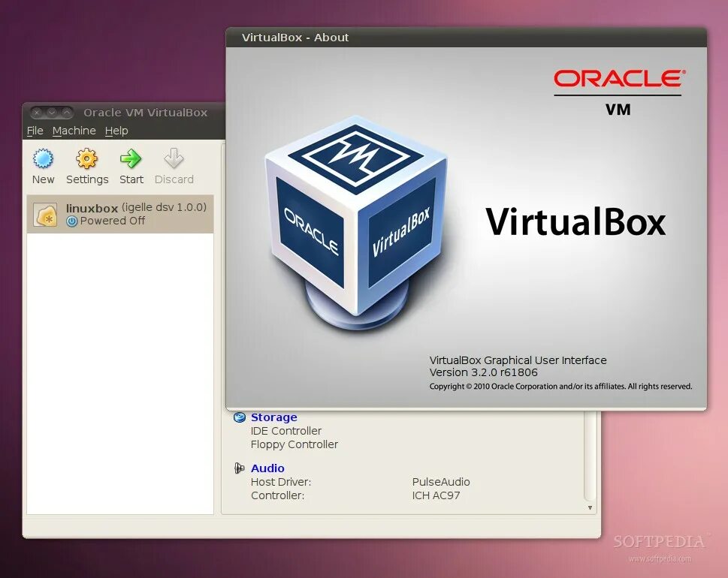Click the Storage section disk icon
728x578 pixels.
point(240,417)
